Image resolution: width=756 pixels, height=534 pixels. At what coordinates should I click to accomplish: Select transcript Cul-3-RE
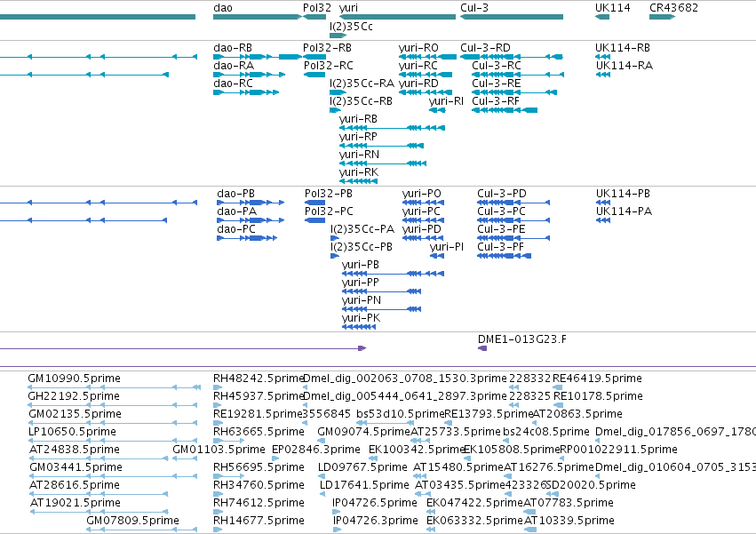click(x=514, y=92)
